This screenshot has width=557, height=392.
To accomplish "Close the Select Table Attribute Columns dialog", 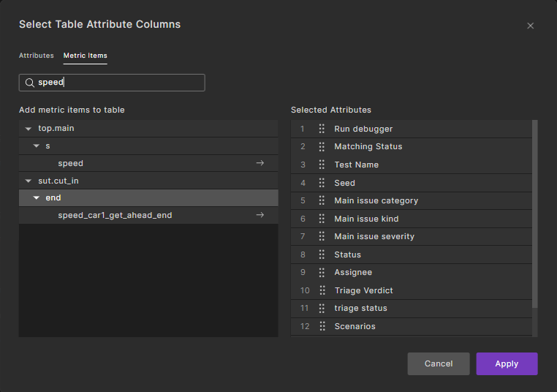I will point(530,26).
